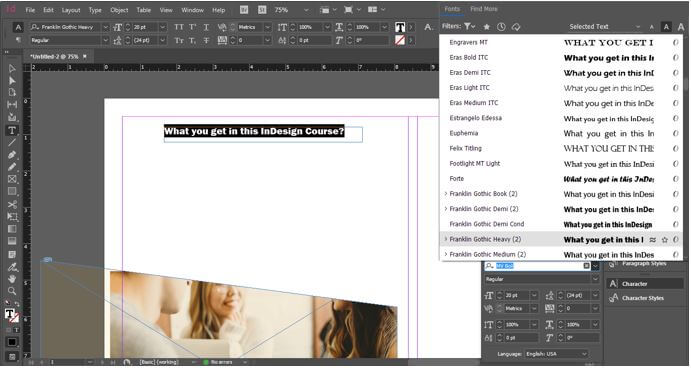Open Character Styles panel button
The height and width of the screenshot is (368, 691).
tap(645, 298)
